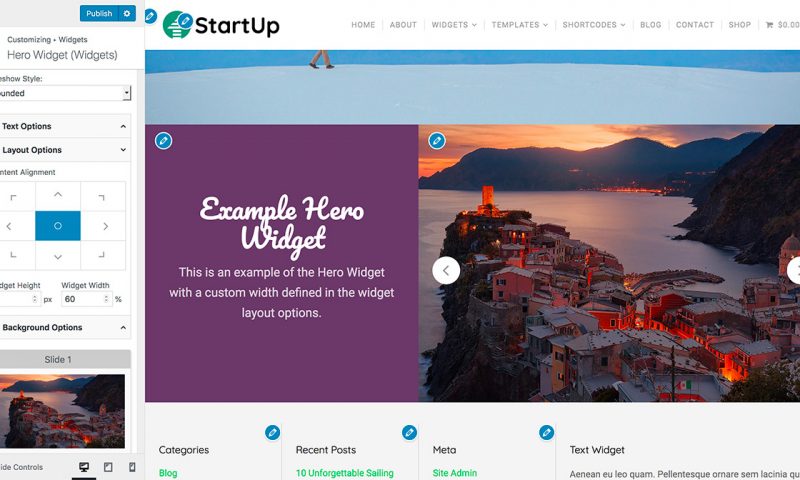800x480 pixels.
Task: Click the pencil edit icon on the StartUp logo
Action: [x=185, y=20]
